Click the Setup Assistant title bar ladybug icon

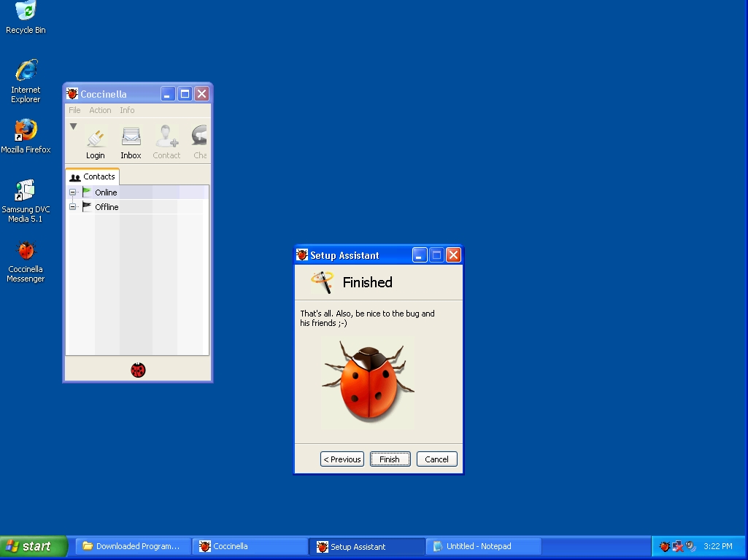(301, 254)
